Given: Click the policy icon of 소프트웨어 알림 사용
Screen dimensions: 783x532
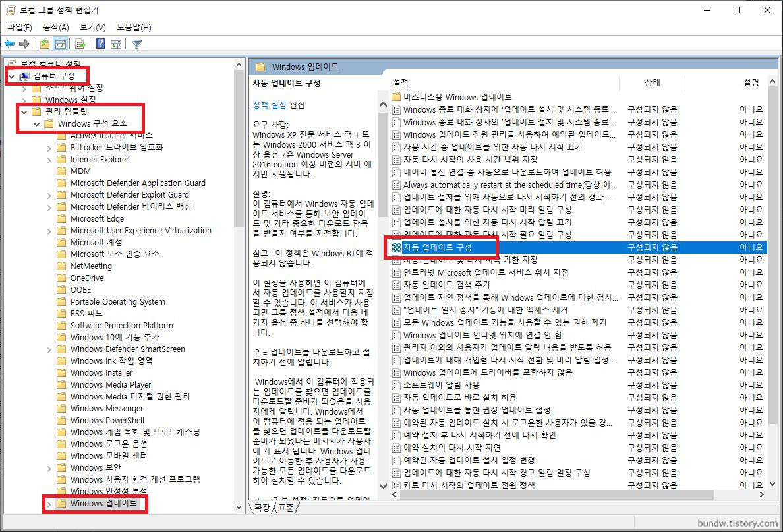Looking at the screenshot, I should [397, 385].
